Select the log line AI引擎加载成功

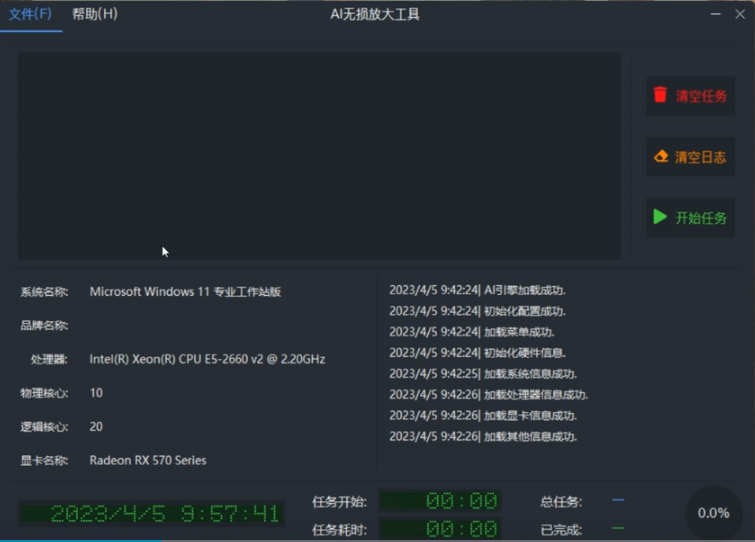click(x=477, y=290)
